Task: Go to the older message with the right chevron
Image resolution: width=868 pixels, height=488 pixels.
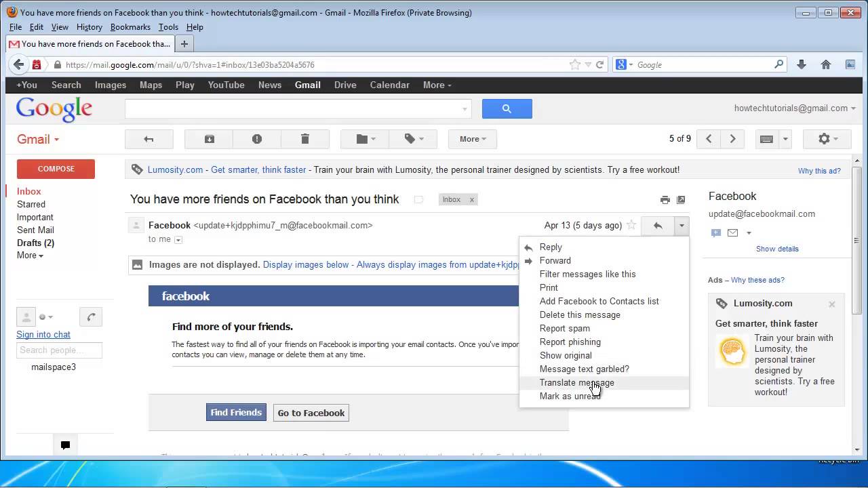Action: point(732,139)
